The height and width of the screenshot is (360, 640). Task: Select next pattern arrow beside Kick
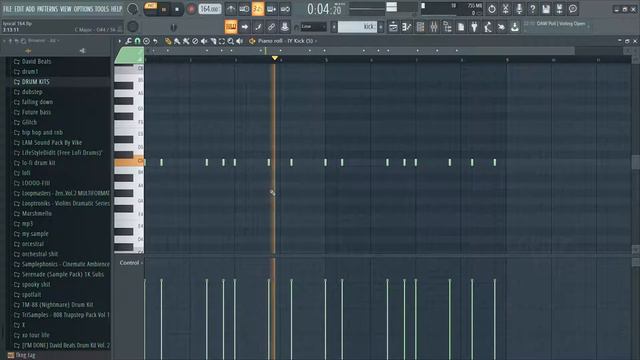(381, 27)
